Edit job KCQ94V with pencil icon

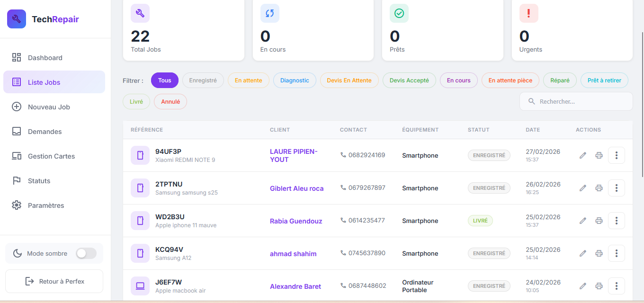[583, 253]
